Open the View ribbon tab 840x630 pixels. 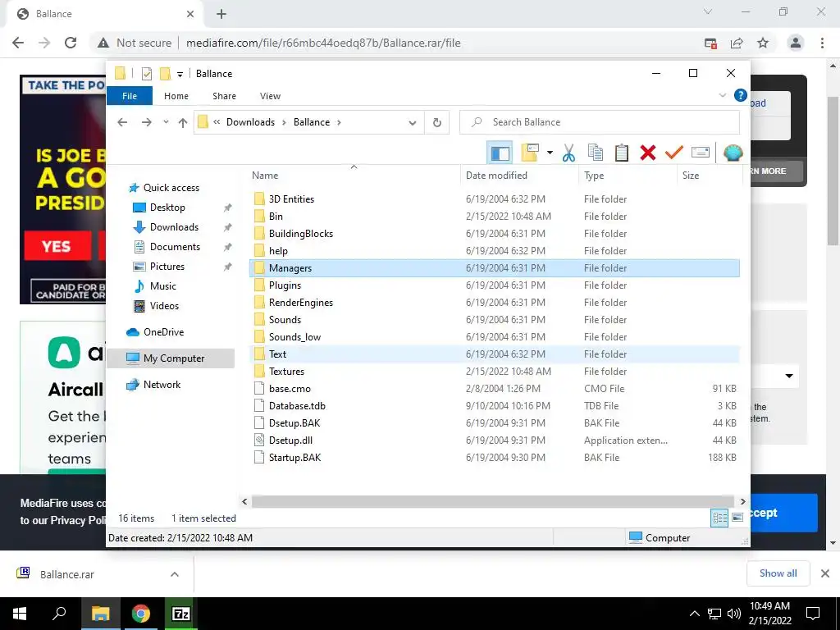tap(270, 96)
